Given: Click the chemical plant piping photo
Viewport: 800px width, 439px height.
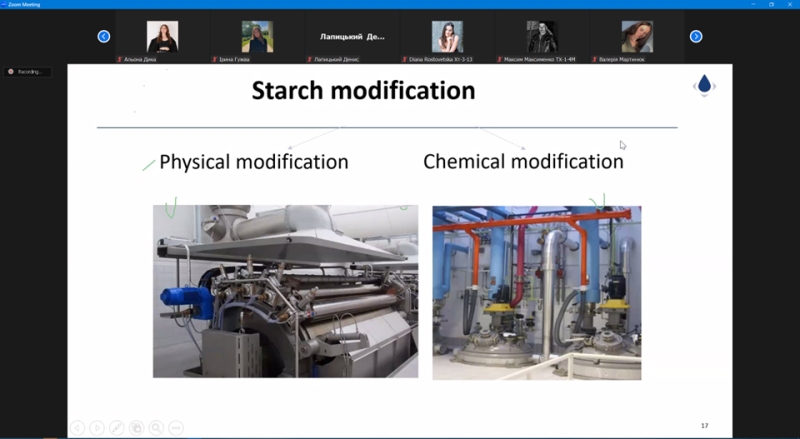Looking at the screenshot, I should (537, 293).
